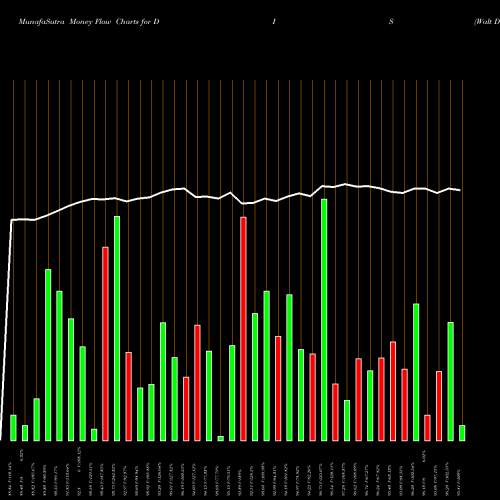Click the letter "S" in the header

tap(391, 22)
